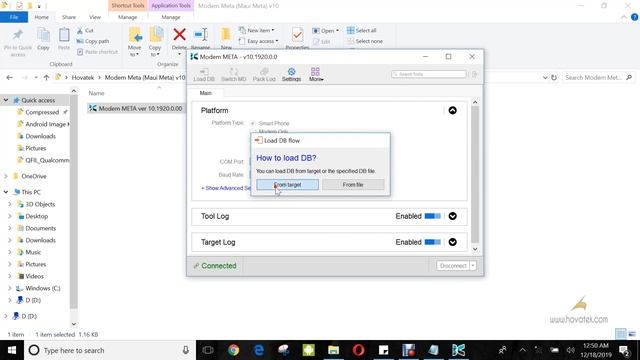Click the Properties checkmark icon
The height and width of the screenshot is (360, 640).
click(298, 35)
